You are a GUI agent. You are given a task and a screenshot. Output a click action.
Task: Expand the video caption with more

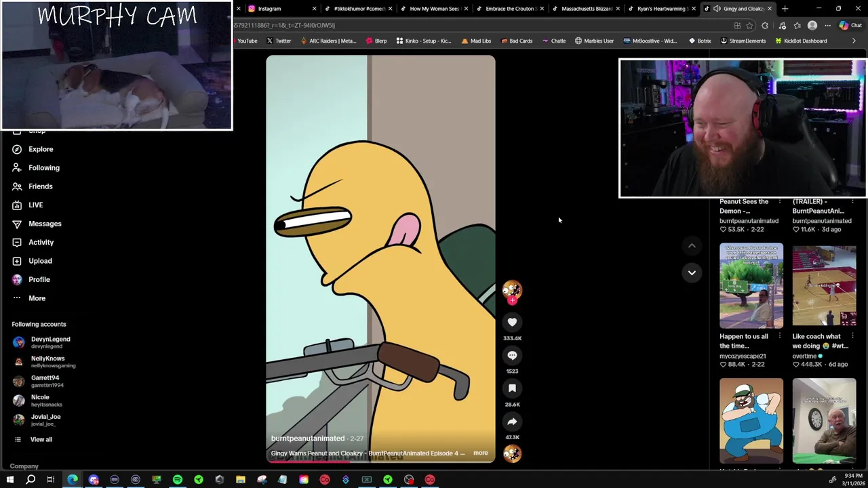point(480,453)
